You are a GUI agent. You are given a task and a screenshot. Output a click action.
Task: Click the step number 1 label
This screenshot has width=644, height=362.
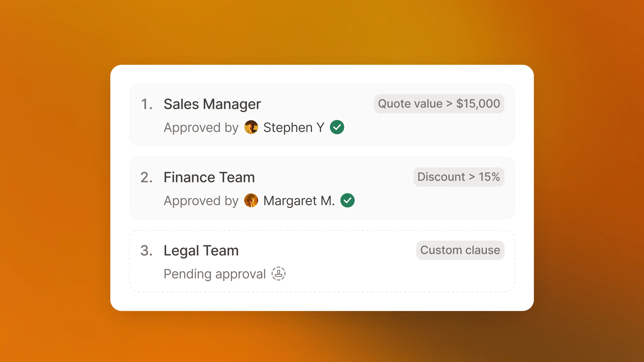pos(147,104)
